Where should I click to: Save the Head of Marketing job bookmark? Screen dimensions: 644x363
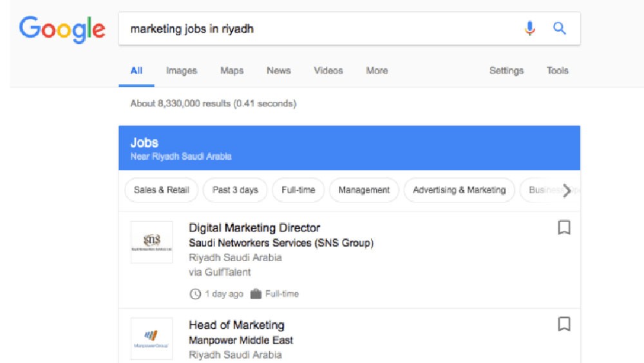tap(564, 324)
